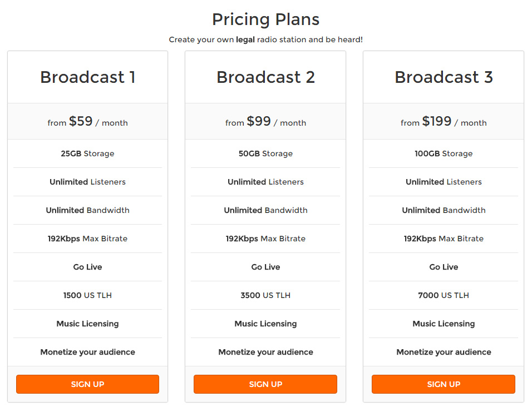Click the 50GB Storage feature
Viewport: 532px width, 412px height.
[265, 153]
